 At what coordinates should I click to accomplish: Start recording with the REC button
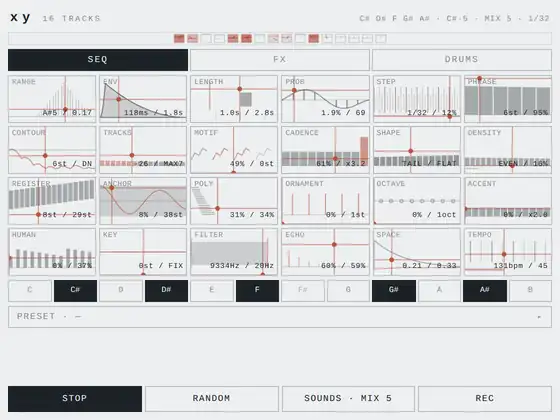(485, 399)
